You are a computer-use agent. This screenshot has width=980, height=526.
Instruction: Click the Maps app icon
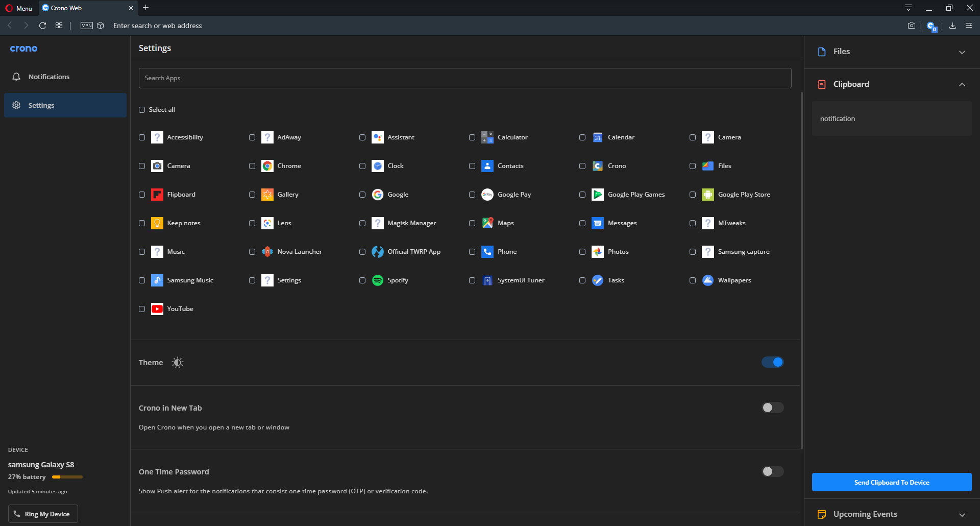click(487, 223)
